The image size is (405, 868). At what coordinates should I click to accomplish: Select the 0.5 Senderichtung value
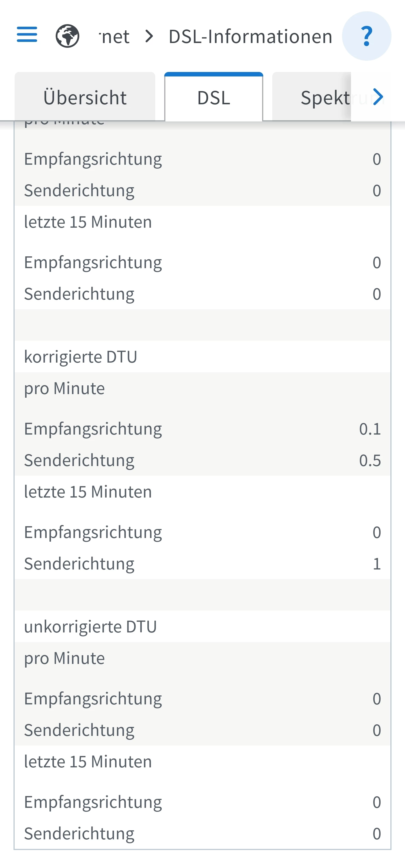pyautogui.click(x=370, y=461)
